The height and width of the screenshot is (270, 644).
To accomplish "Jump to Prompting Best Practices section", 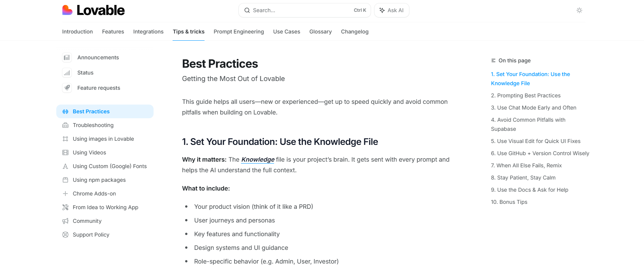I will click(x=526, y=95).
